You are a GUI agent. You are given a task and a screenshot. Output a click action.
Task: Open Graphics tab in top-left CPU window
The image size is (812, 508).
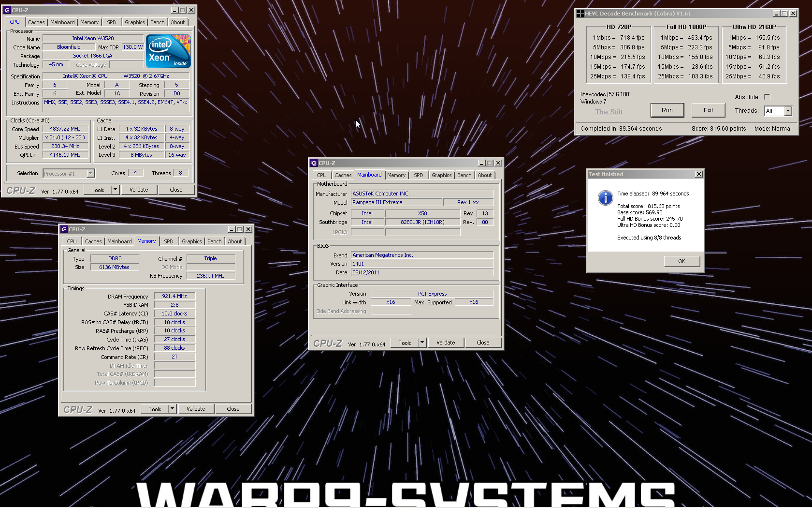click(134, 22)
